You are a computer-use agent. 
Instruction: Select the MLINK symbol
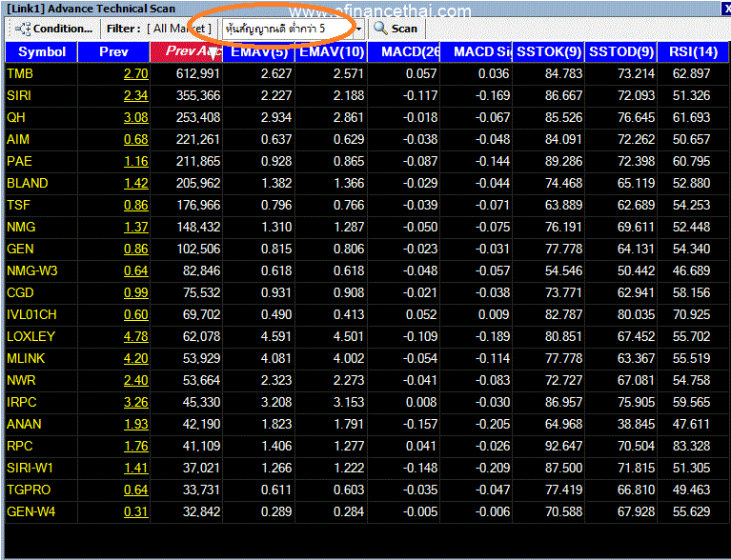tap(26, 358)
